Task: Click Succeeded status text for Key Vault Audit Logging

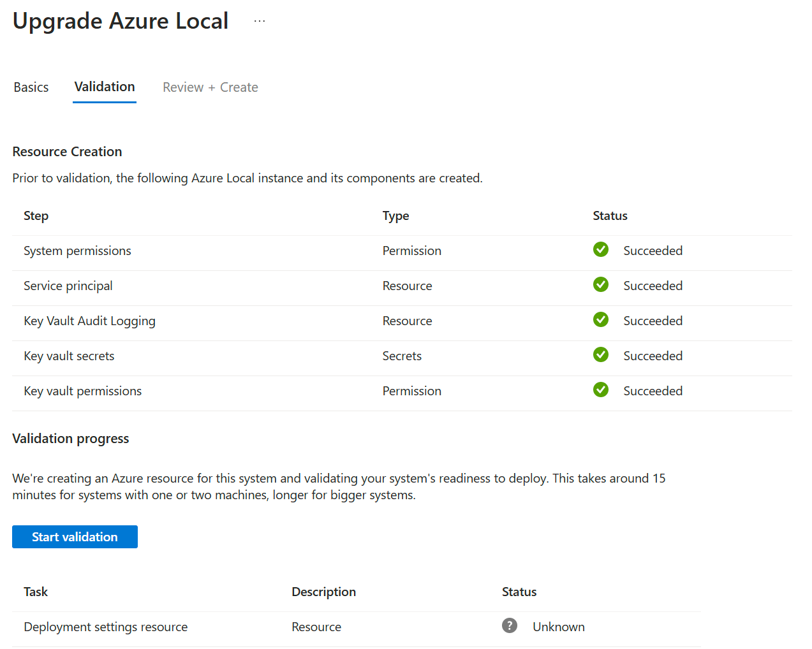Action: click(x=653, y=321)
